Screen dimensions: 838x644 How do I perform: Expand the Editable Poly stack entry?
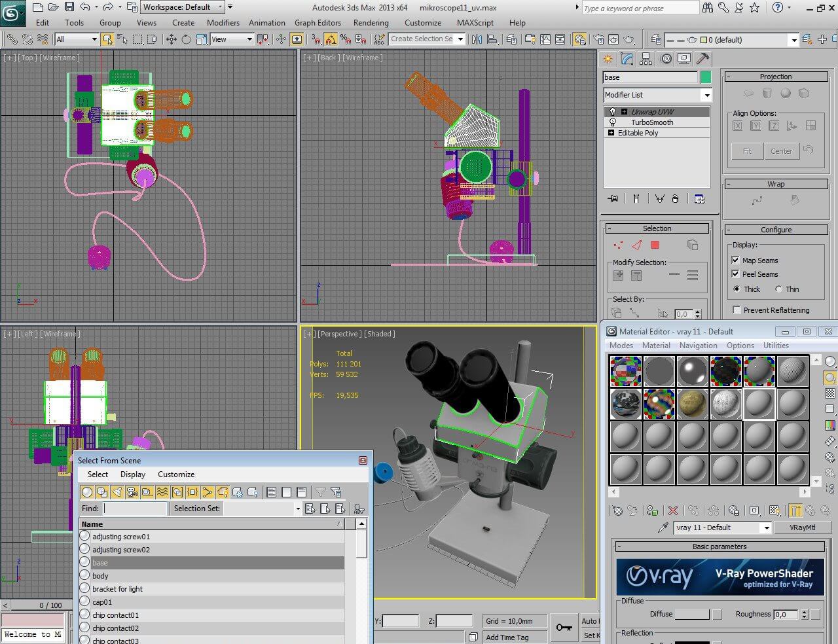(x=611, y=133)
